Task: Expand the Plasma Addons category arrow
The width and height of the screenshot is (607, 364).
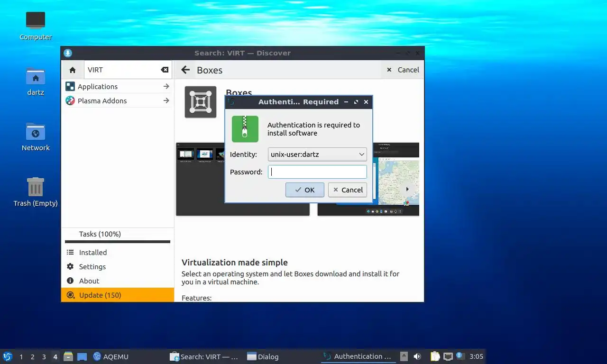Action: coord(166,100)
